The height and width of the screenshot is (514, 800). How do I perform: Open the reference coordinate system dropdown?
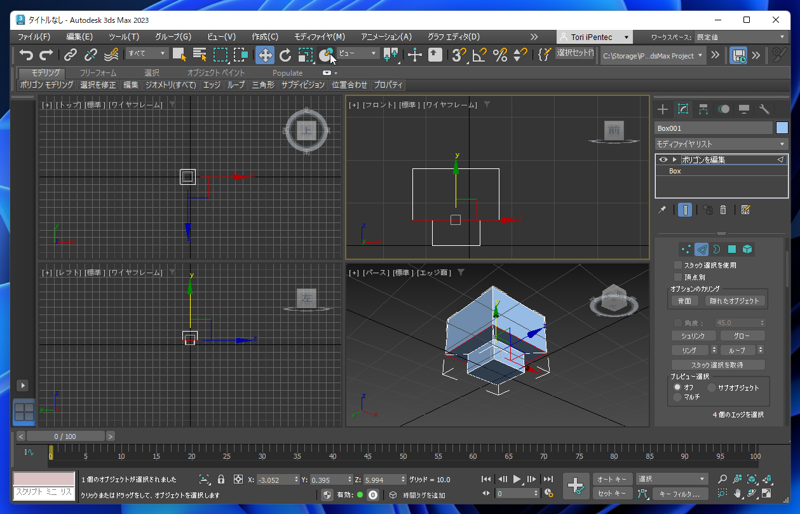(357, 53)
